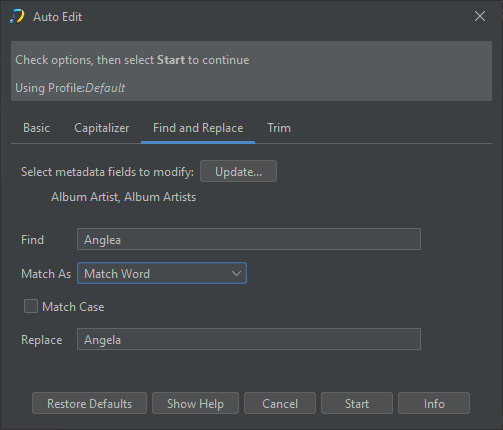Switch to the Basic tab

tap(36, 128)
